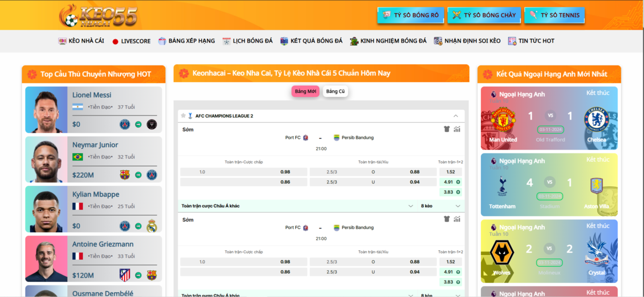This screenshot has width=644, height=297.
Task: Open the statistics chart icon of the first match
Action: (x=457, y=129)
